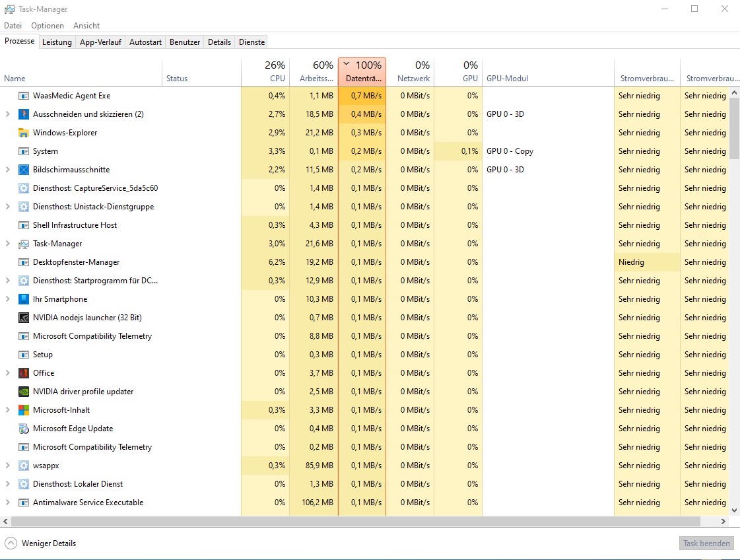Click the WaasMedic Agent Exe process icon
Viewport: 740px width, 560px height.
(24, 96)
